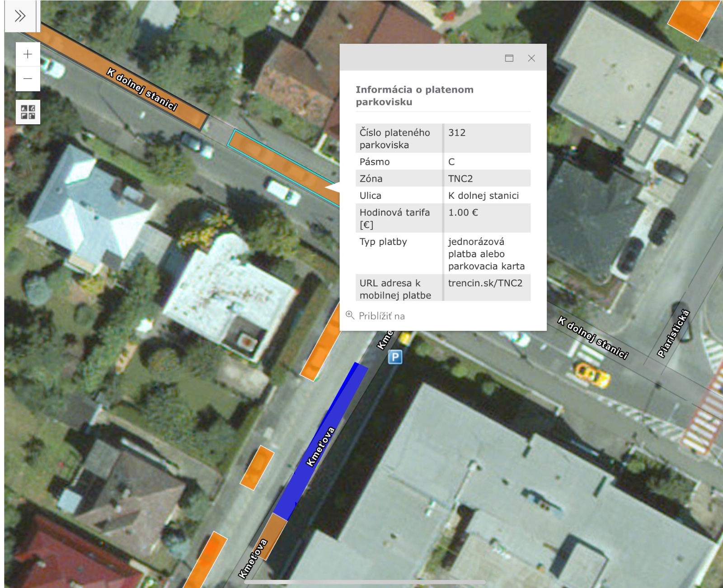Click the blue P parking sign icon
Viewport: 723px width, 588px height.
[395, 358]
